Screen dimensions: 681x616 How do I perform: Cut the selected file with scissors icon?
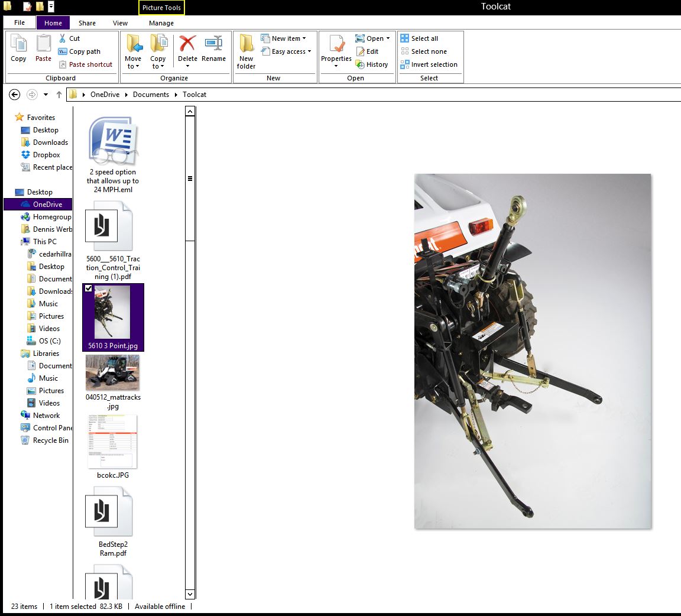point(70,38)
